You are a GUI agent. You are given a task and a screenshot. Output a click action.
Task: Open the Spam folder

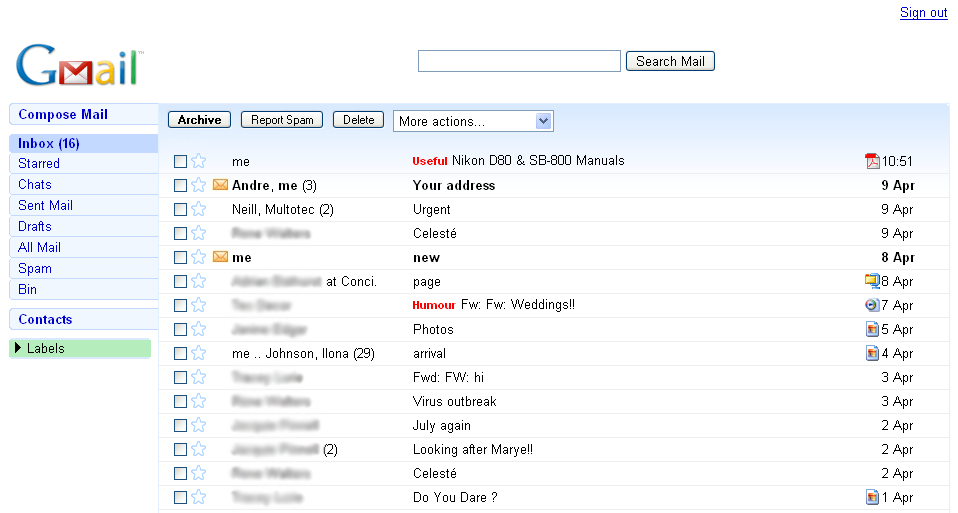[x=35, y=269]
